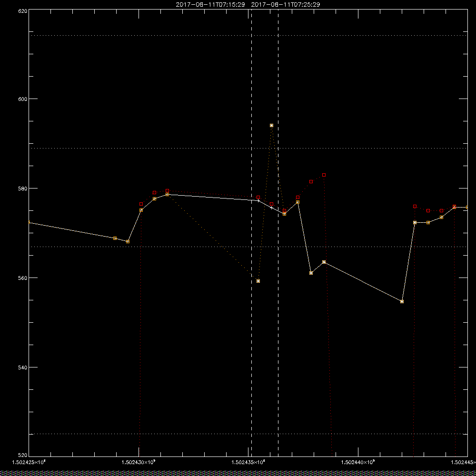The width and height of the screenshot is (476, 476).
Task: Click the y-axis label 560
Action: 23,278
